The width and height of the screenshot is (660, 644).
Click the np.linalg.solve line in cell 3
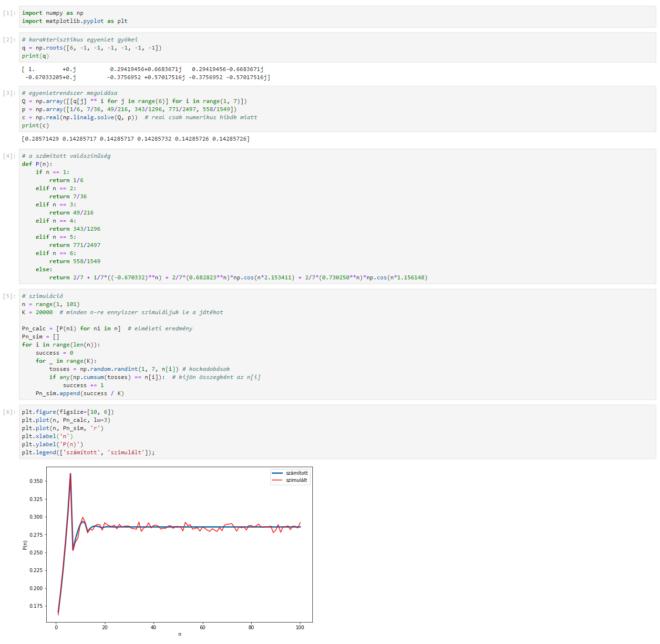click(x=139, y=117)
